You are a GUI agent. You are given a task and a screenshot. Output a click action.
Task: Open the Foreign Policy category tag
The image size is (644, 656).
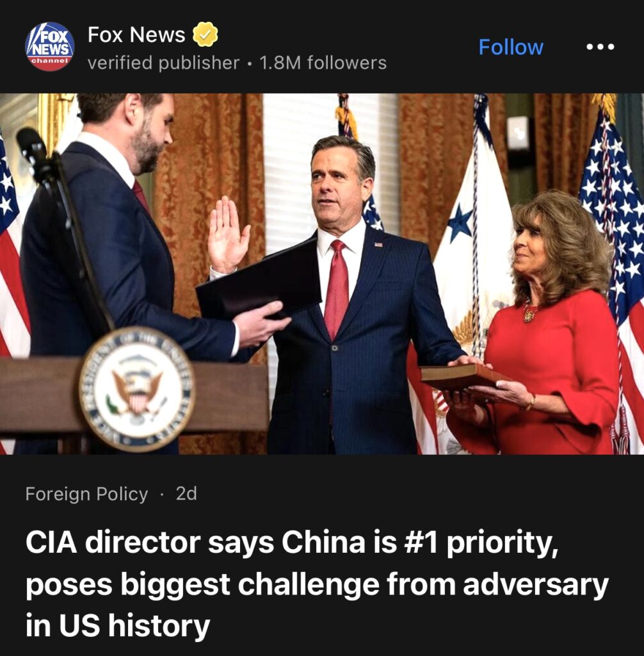(x=86, y=494)
